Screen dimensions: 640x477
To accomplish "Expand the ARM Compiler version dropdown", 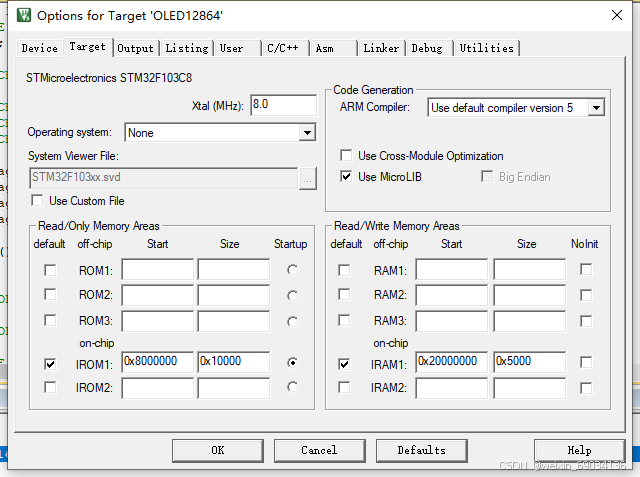I will [596, 108].
